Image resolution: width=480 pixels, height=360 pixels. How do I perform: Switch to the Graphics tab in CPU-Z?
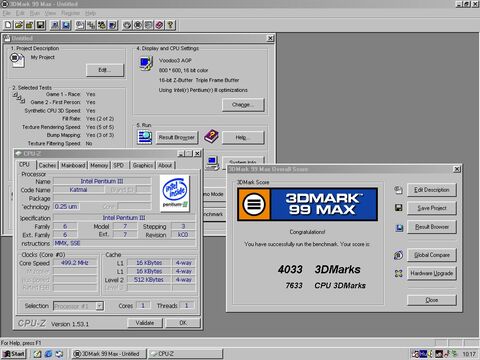(143, 165)
